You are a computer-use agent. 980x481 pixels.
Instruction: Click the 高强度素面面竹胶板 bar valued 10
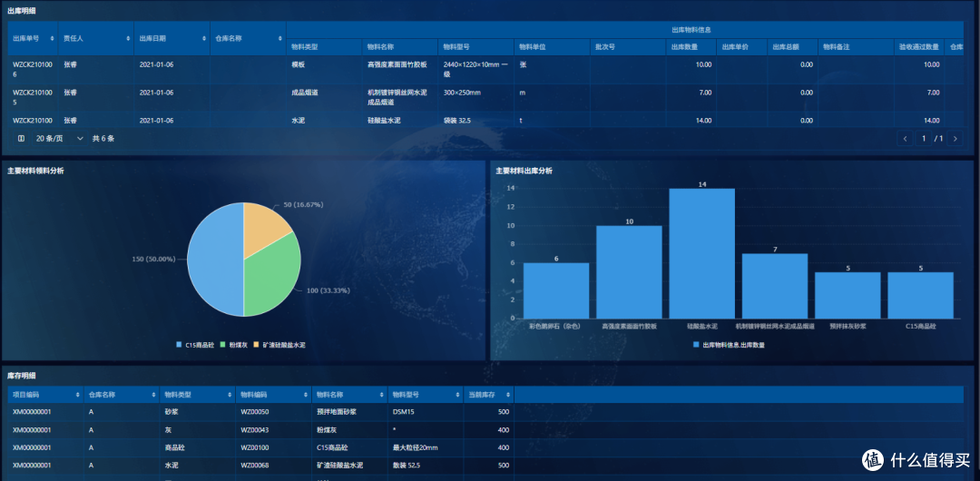point(629,272)
